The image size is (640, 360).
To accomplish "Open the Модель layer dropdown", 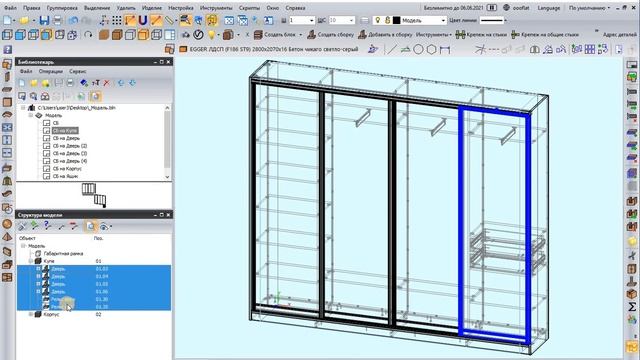I will point(443,20).
